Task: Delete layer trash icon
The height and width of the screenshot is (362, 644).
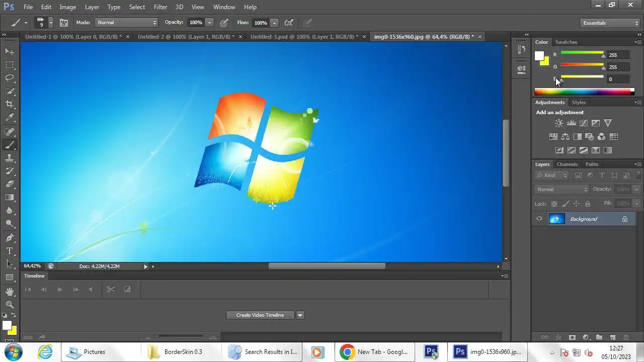Action: [x=626, y=337]
